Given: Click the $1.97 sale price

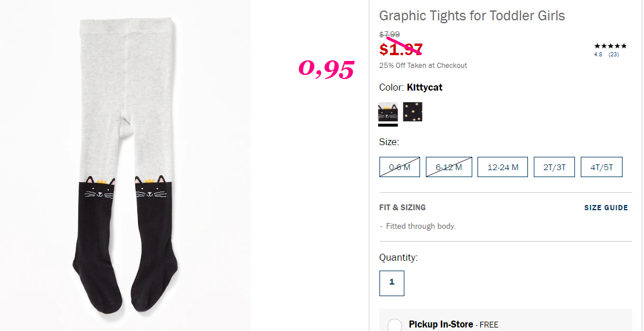Looking at the screenshot, I should (400, 49).
